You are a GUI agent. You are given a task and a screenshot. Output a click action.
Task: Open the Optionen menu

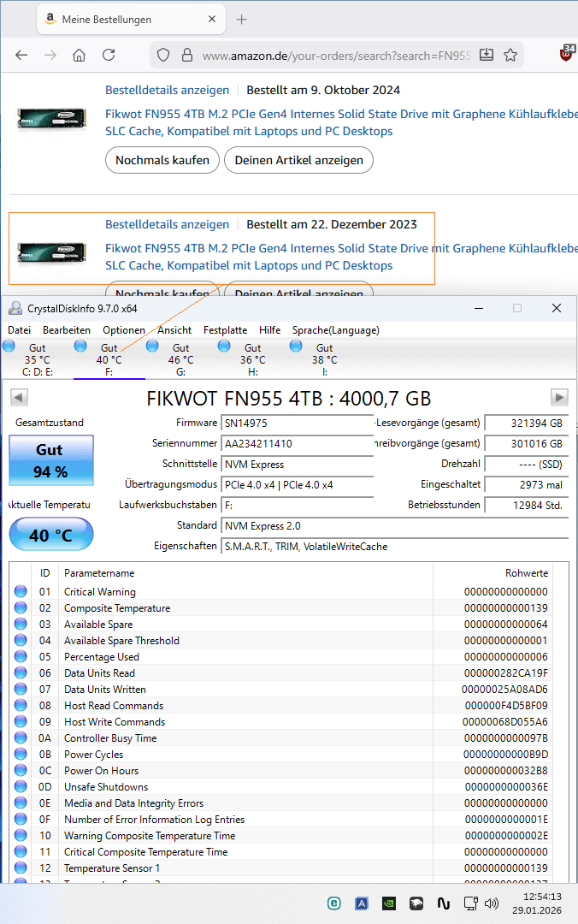[124, 330]
